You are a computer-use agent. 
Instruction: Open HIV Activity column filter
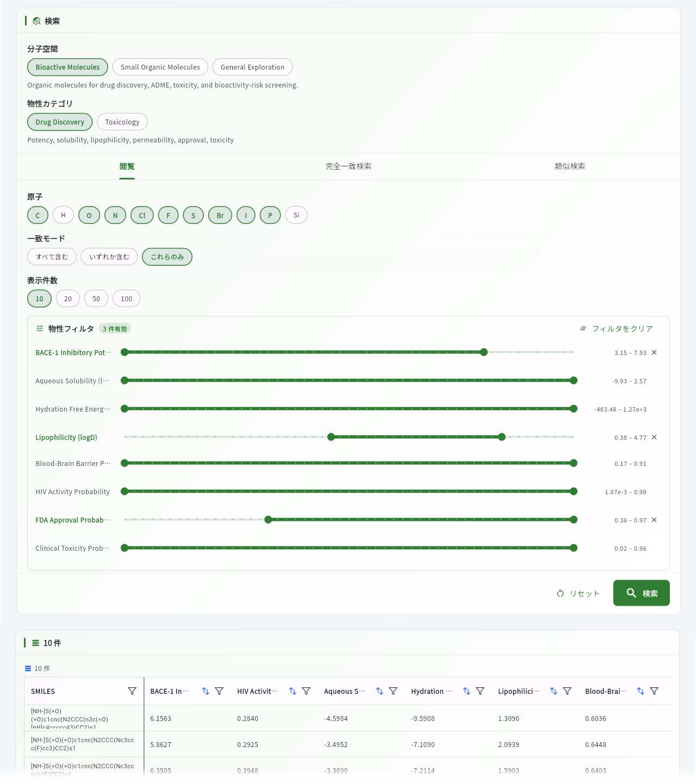click(306, 691)
